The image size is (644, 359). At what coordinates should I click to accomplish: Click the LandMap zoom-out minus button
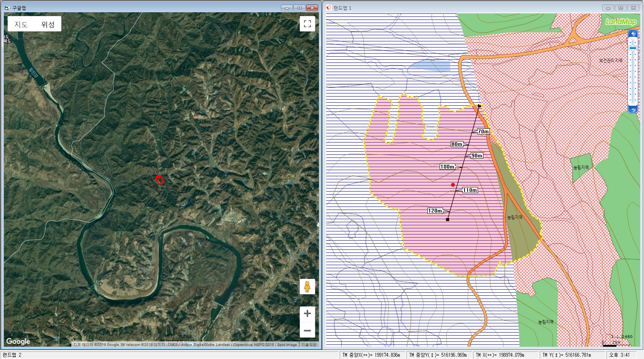tap(632, 110)
